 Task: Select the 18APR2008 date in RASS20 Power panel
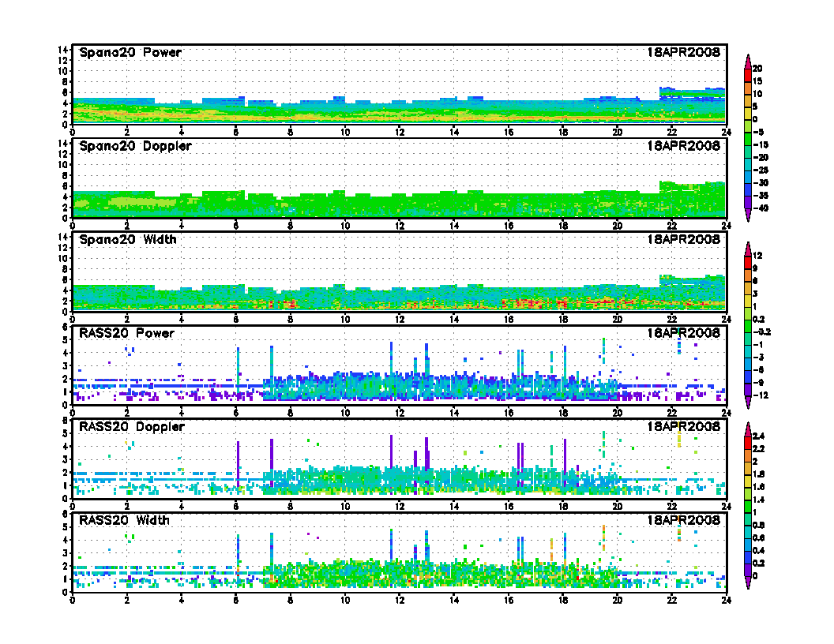[x=683, y=332]
